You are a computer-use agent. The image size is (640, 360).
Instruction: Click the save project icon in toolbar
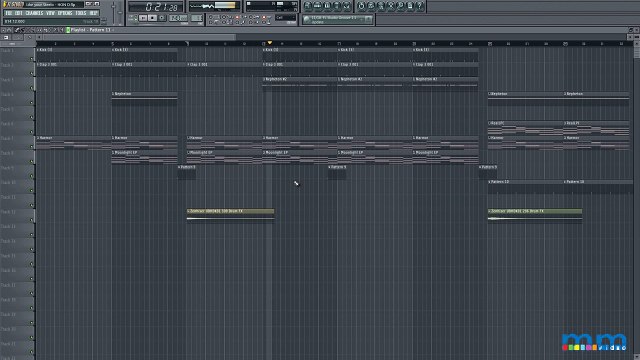(x=371, y=6)
